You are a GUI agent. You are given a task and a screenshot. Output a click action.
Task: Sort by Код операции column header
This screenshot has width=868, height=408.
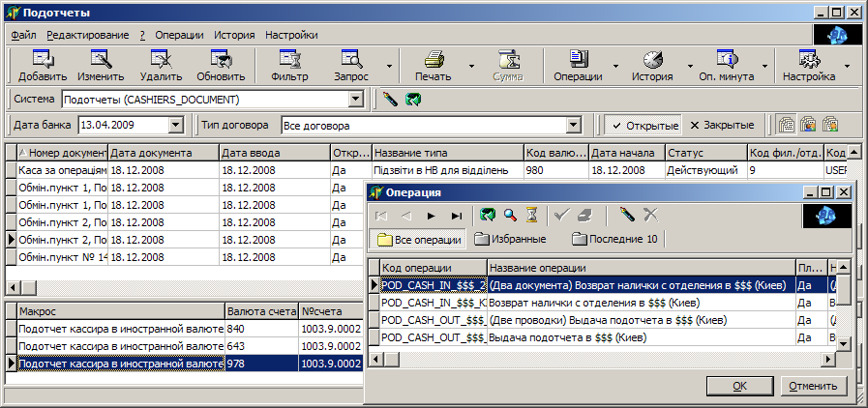click(434, 268)
